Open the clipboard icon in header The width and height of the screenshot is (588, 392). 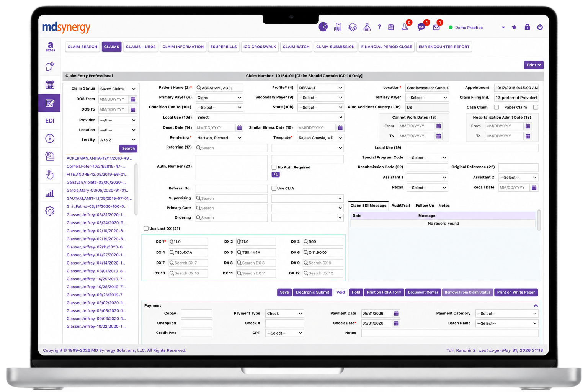391,27
